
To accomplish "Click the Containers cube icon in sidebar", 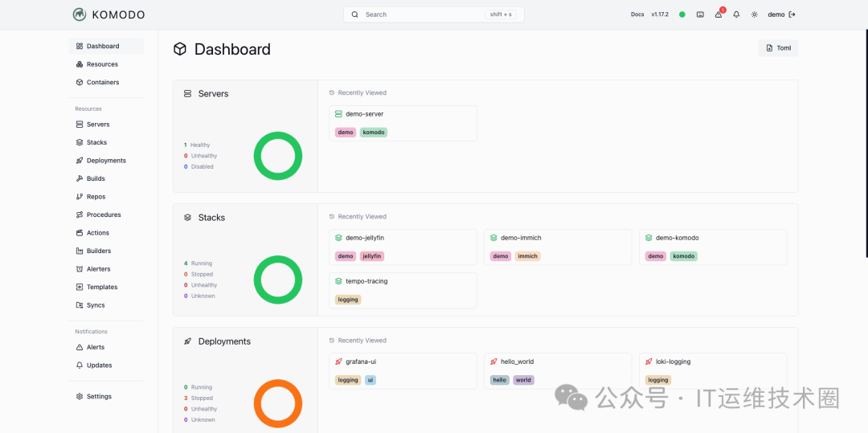I will pyautogui.click(x=79, y=83).
